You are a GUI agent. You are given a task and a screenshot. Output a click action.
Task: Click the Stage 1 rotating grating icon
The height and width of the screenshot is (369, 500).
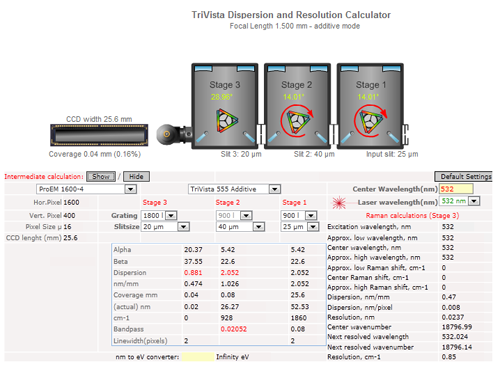click(370, 121)
